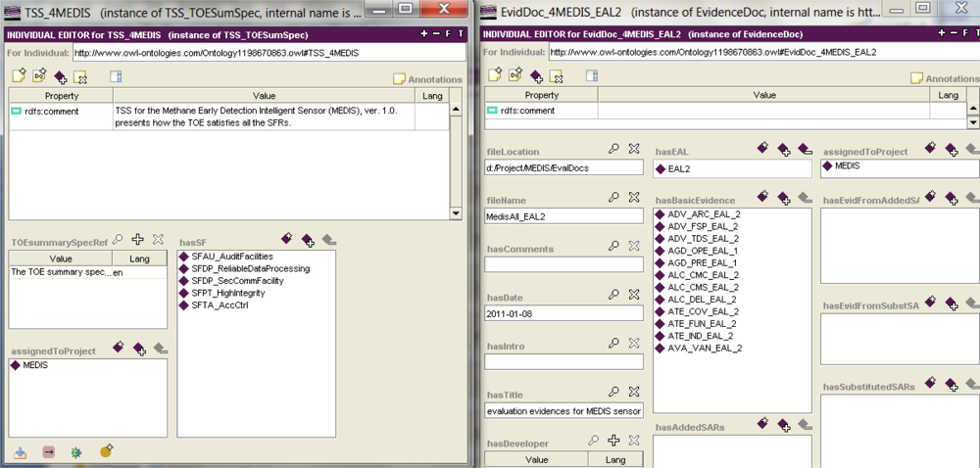
Task: Click the add-existing-resource icon for hasSF
Action: coord(308,239)
